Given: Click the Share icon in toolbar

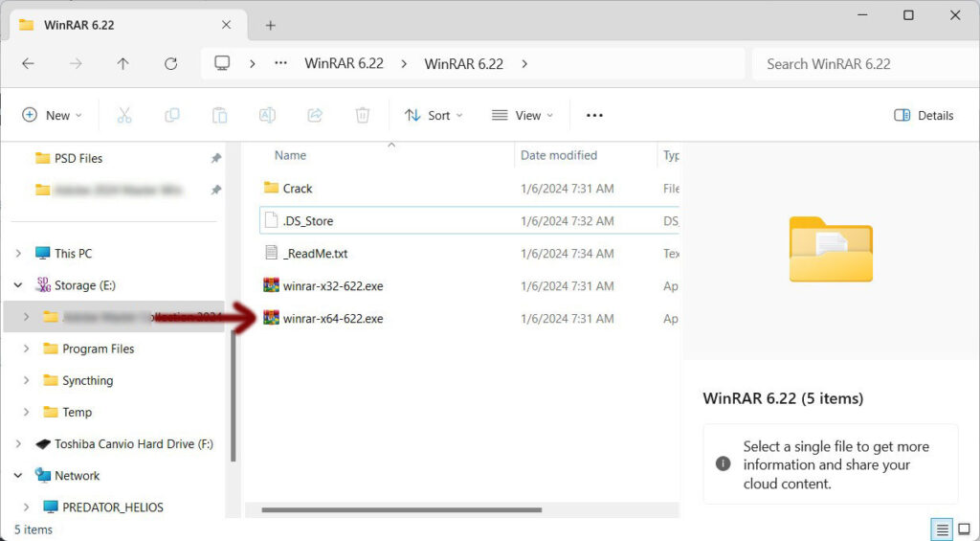Looking at the screenshot, I should [315, 115].
